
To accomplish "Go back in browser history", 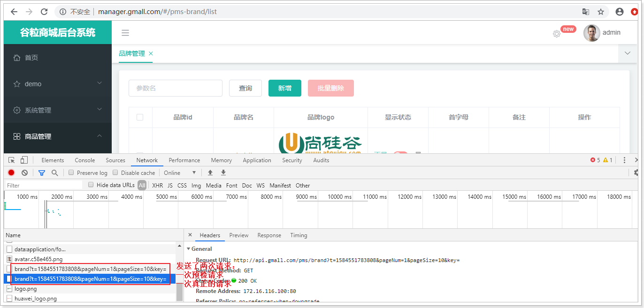I will 14,12.
